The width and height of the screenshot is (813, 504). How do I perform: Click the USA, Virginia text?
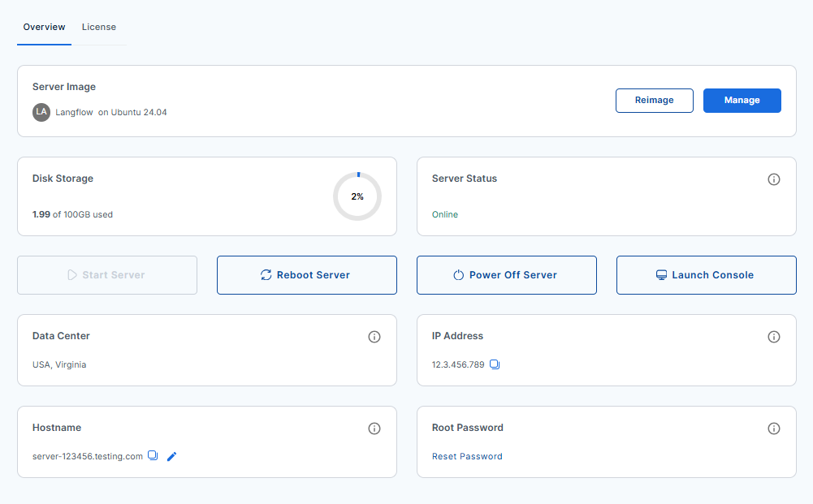pyautogui.click(x=59, y=364)
